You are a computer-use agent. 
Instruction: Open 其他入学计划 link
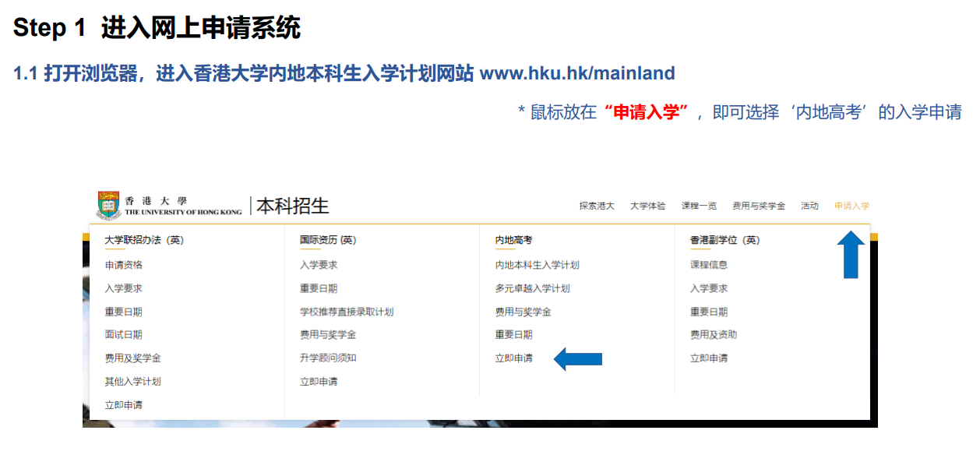pyautogui.click(x=133, y=382)
